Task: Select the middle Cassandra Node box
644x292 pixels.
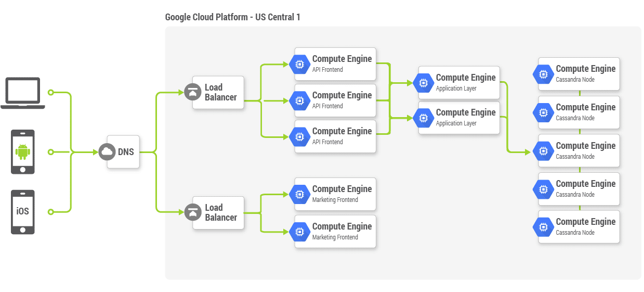Action: click(579, 151)
